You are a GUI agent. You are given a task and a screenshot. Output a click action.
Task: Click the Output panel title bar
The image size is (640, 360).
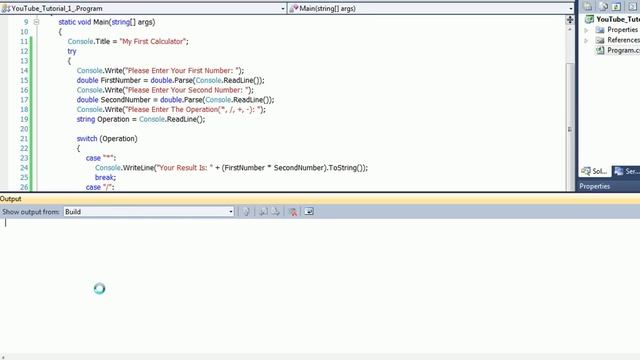[x=320, y=199]
